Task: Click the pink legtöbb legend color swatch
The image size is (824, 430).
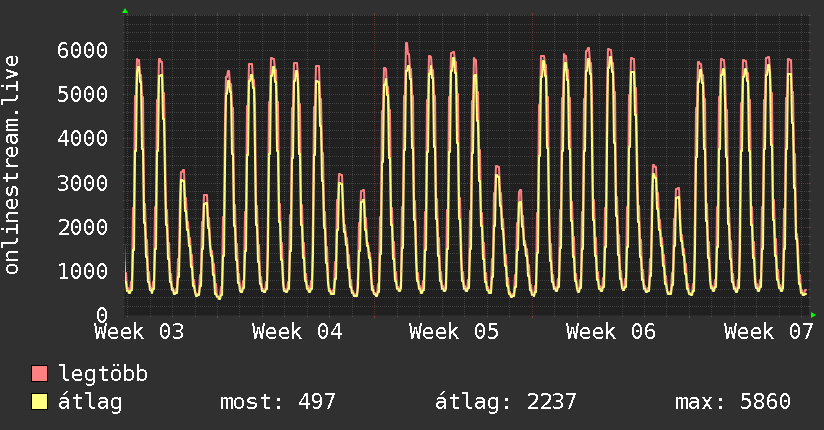Action: click(39, 373)
